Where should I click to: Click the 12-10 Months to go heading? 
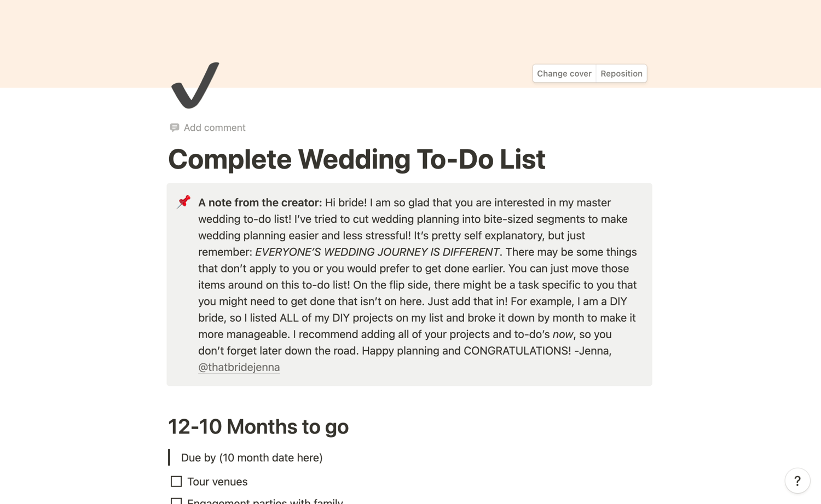pos(258,427)
